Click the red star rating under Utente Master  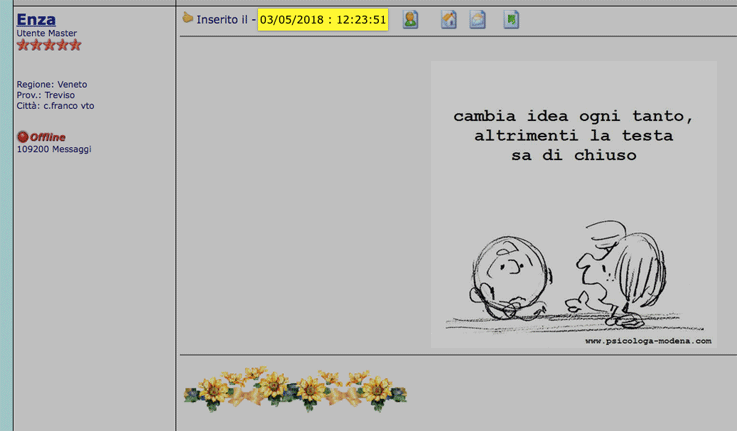point(49,45)
